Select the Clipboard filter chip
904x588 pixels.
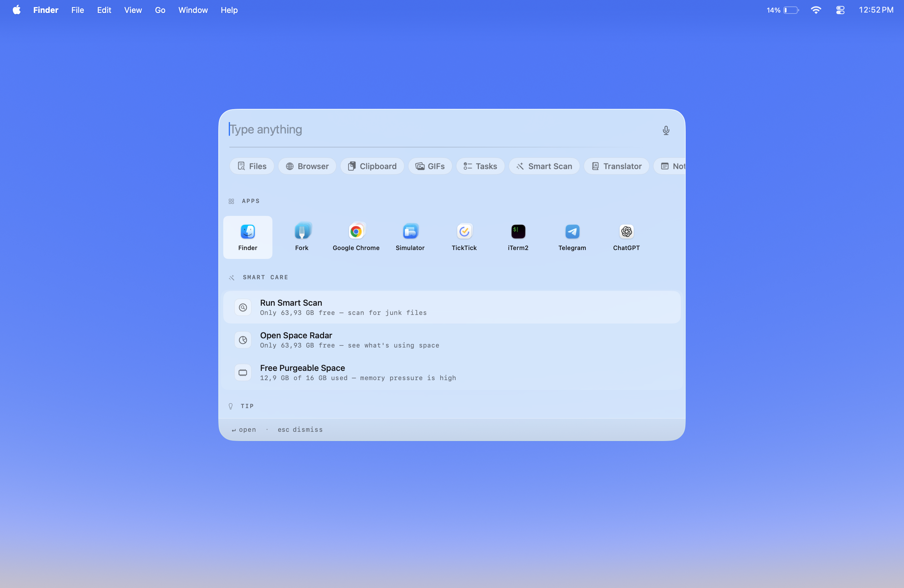click(372, 166)
